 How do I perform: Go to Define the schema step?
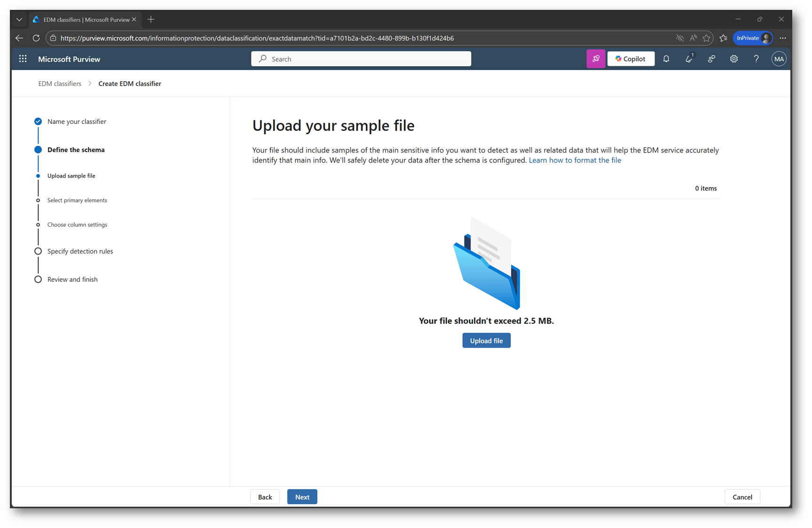pyautogui.click(x=76, y=149)
